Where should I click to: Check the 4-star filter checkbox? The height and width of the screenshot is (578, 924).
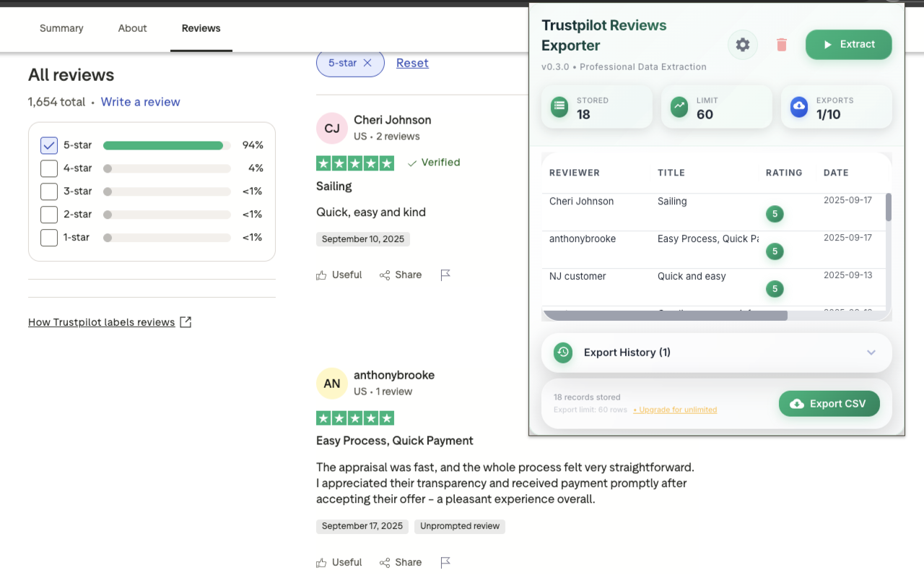tap(49, 168)
